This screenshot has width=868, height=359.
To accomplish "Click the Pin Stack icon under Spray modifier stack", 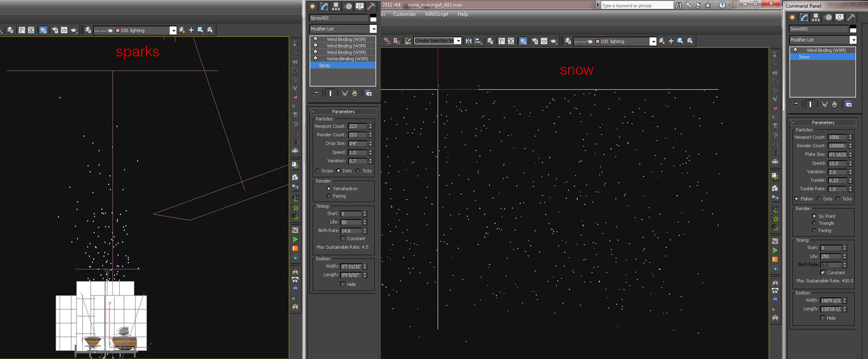I will tap(316, 92).
